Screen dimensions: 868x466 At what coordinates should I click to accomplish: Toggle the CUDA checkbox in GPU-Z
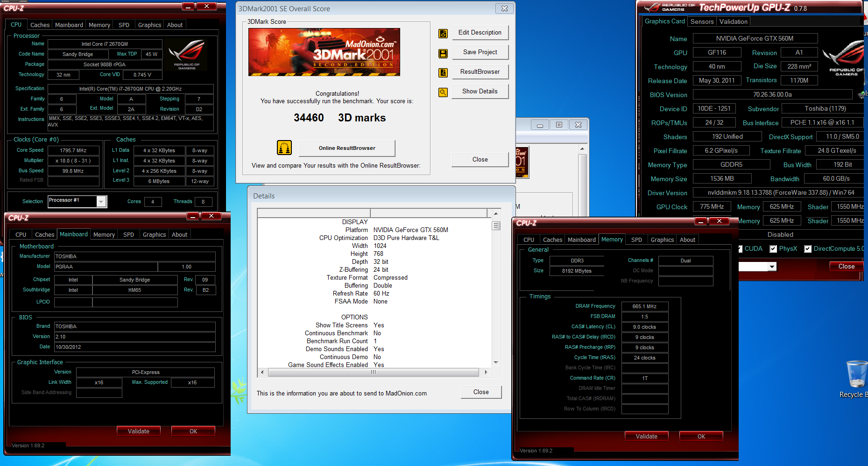click(x=741, y=249)
